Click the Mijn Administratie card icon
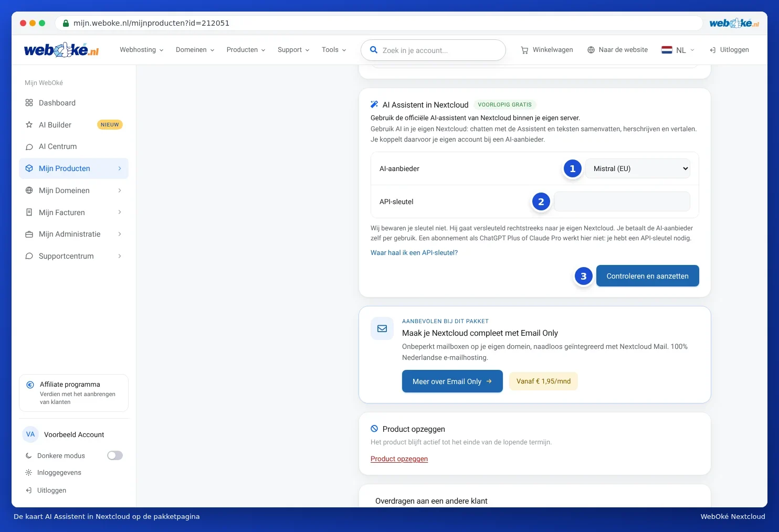The image size is (779, 532). click(x=29, y=234)
